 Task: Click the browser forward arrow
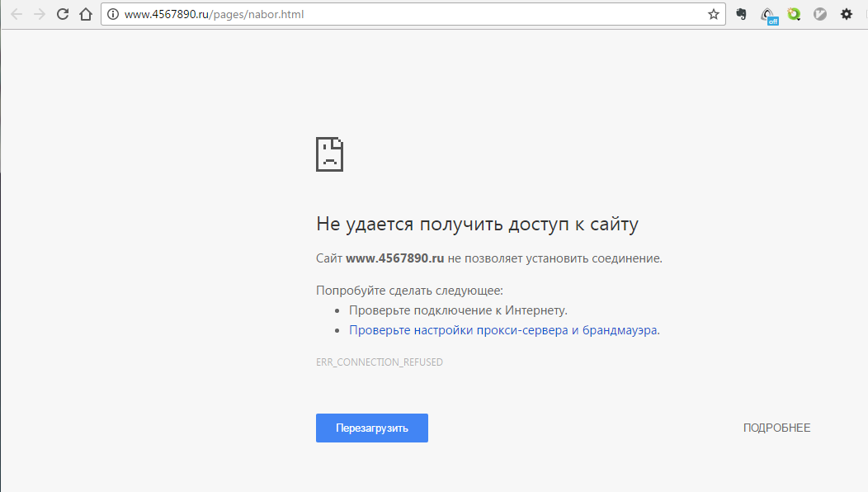39,14
